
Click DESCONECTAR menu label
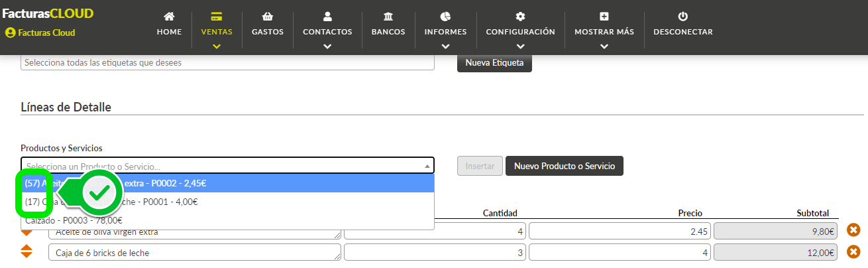(x=683, y=32)
